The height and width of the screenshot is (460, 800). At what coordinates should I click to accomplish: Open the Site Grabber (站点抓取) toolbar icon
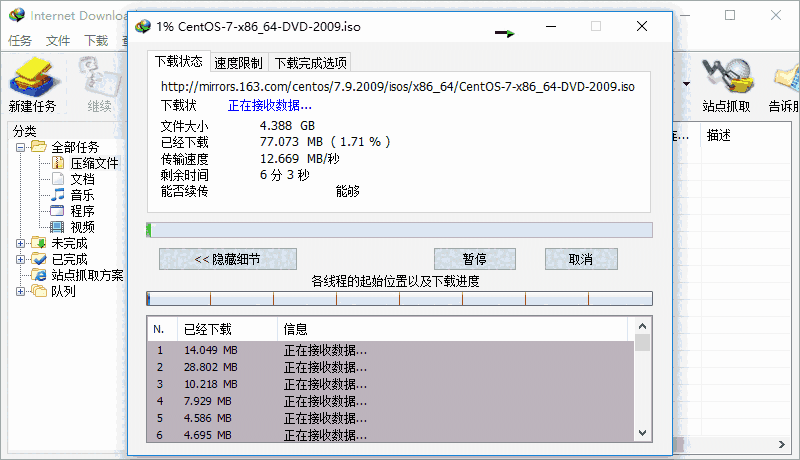pos(728,76)
